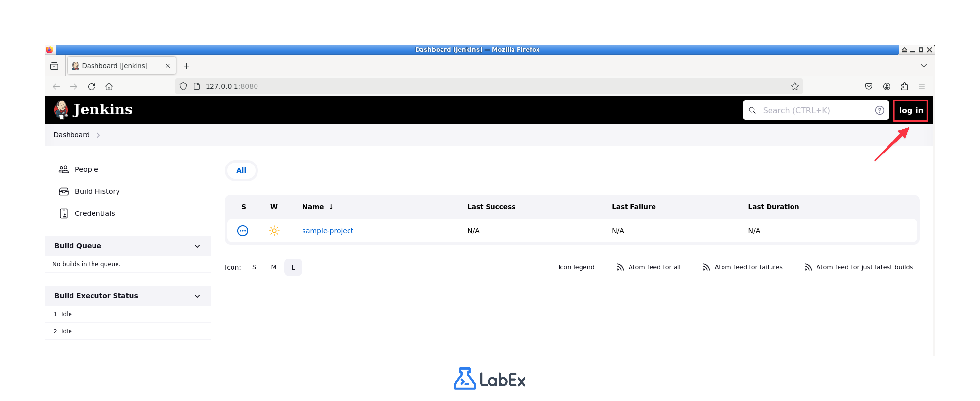Select the Build History icon

pos(64,191)
